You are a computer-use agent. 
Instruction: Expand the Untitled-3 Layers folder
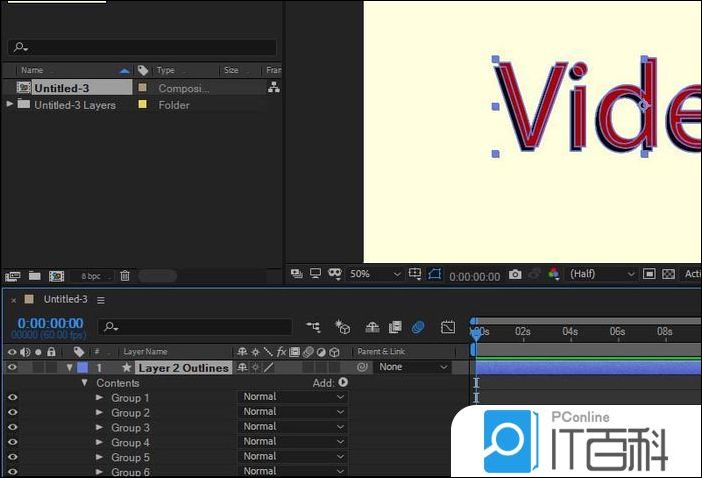(x=10, y=104)
